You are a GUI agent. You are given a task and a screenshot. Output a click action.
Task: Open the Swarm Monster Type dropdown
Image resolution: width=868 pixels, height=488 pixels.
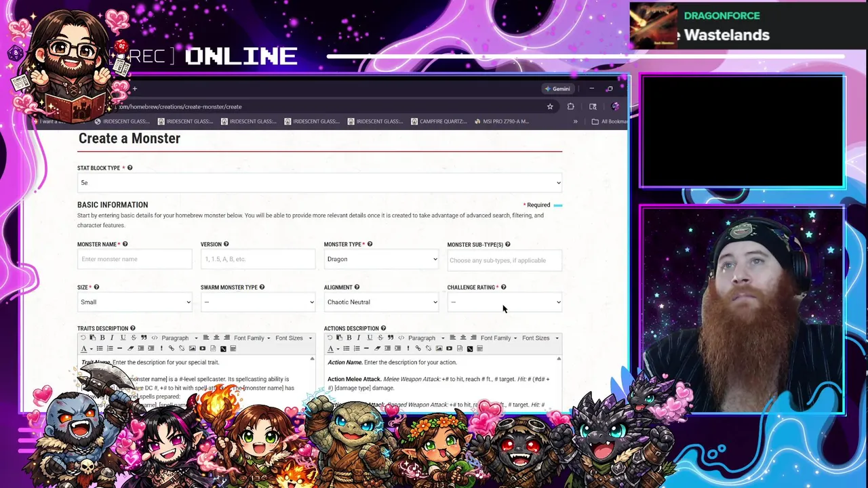click(258, 302)
